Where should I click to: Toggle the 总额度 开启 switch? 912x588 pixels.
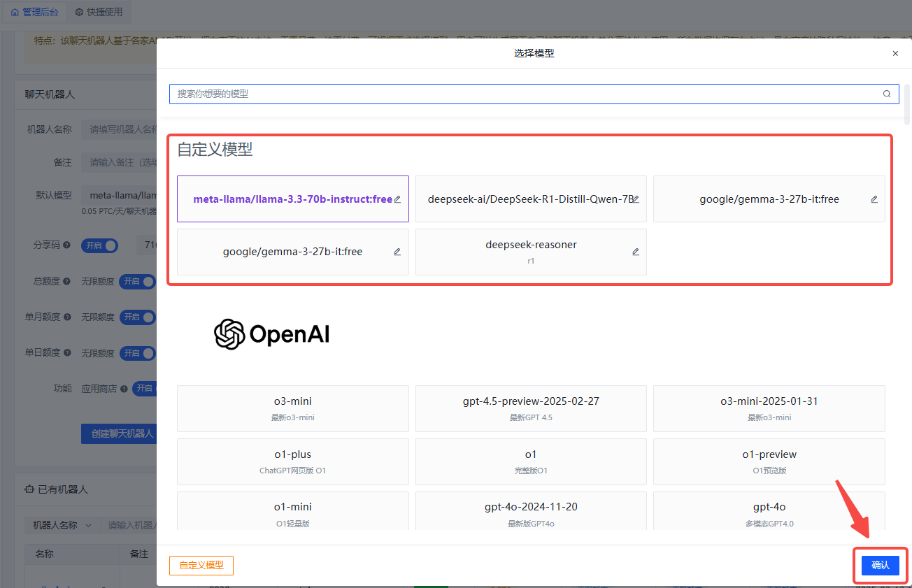pos(137,281)
